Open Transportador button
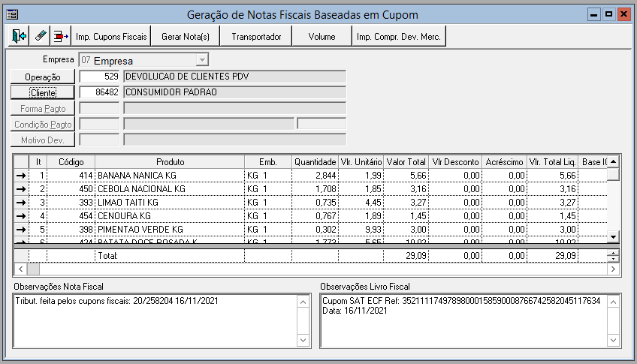Screen dimensions: 637x364 tap(256, 36)
